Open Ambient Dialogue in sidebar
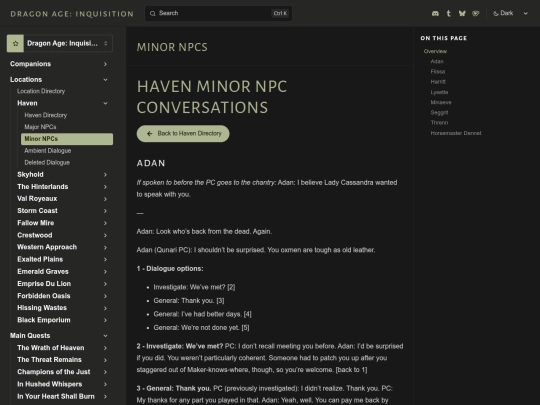Viewport: 540px width, 405px height. click(48, 150)
